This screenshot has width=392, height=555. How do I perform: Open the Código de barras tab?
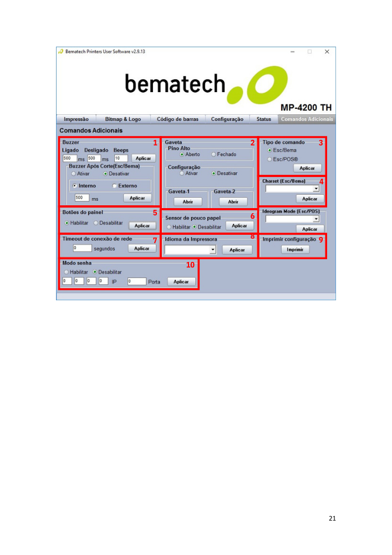tap(177, 119)
